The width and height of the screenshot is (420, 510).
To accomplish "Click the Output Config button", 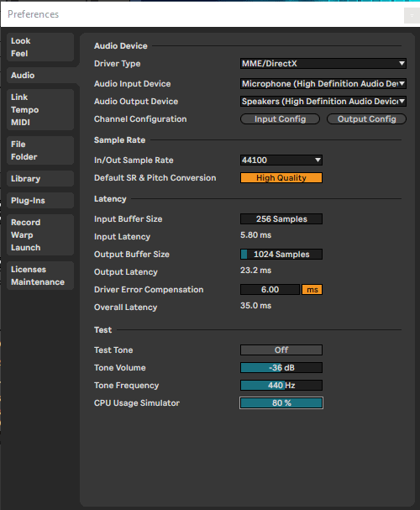I will [x=366, y=119].
